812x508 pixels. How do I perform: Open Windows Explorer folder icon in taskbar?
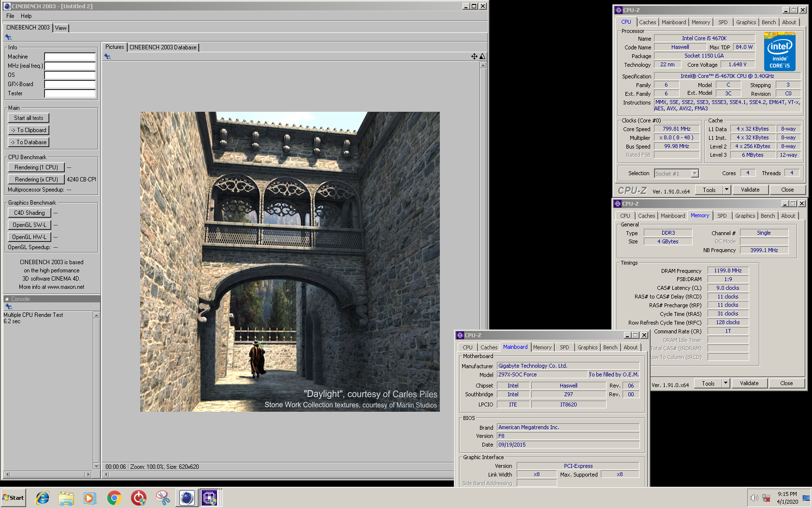[66, 497]
